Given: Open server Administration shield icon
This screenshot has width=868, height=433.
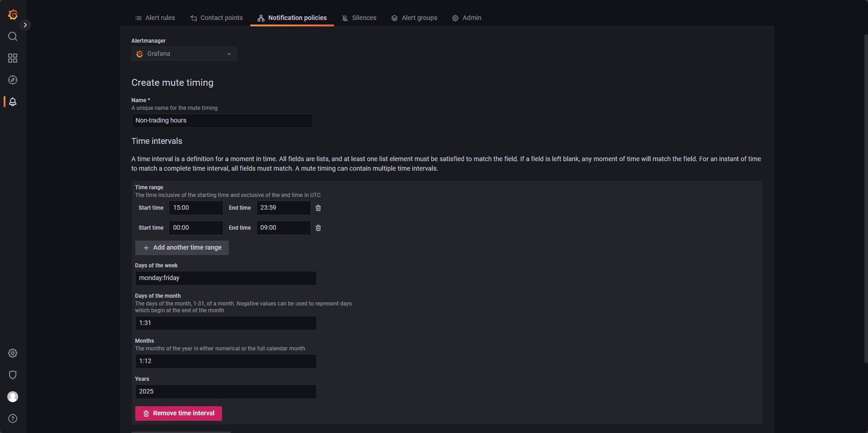Looking at the screenshot, I should (x=12, y=375).
